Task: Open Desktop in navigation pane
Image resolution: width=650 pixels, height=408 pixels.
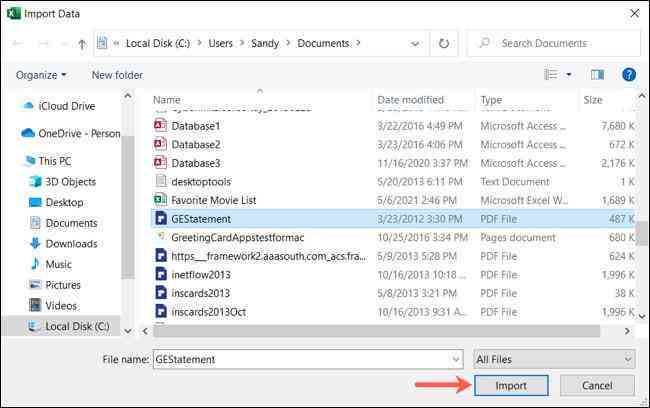Action: pos(56,202)
